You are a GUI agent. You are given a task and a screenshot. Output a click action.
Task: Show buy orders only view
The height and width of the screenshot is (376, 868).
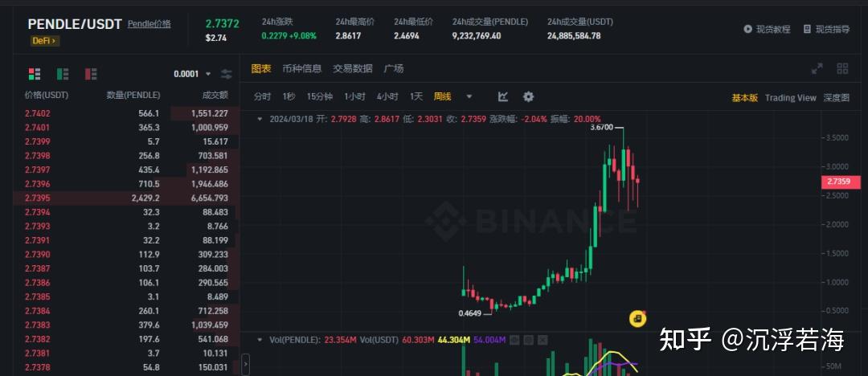63,74
